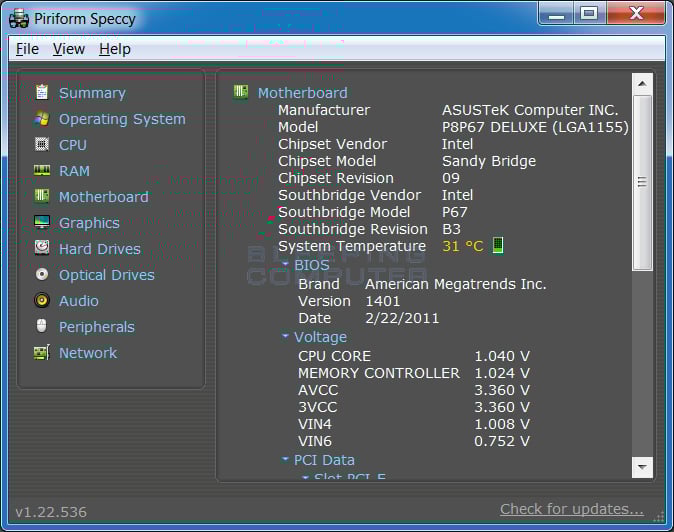The height and width of the screenshot is (532, 674).
Task: Click the Network card icon
Action: point(42,353)
